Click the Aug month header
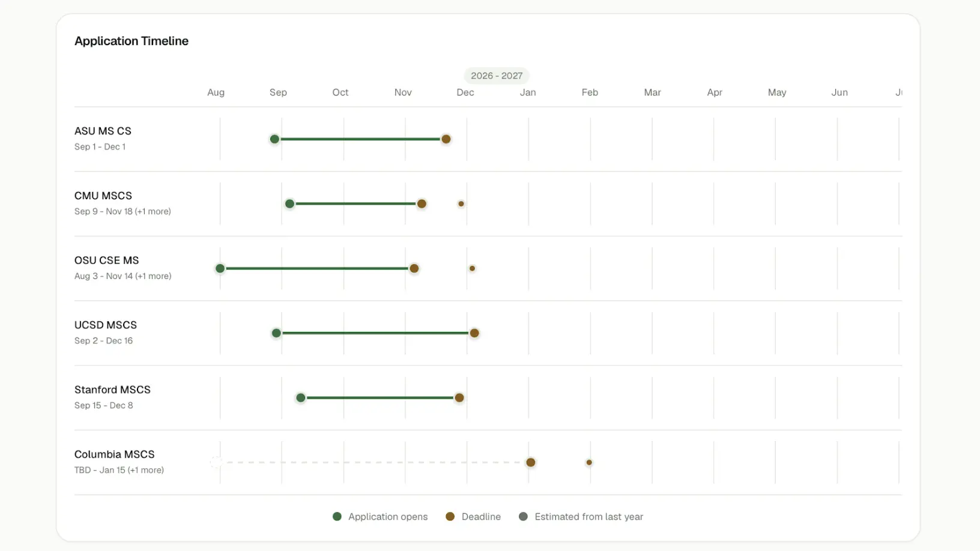The width and height of the screenshot is (980, 551). pos(216,92)
